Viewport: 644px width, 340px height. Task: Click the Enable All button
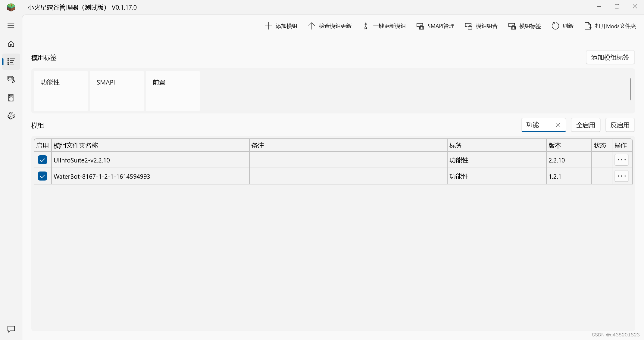tap(585, 125)
